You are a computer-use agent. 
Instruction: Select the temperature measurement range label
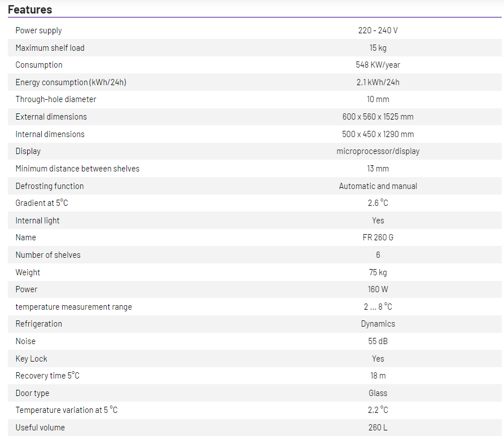(x=73, y=307)
